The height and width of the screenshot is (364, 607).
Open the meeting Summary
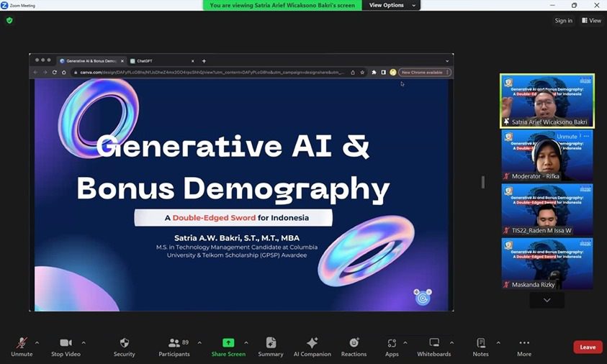coord(271,347)
